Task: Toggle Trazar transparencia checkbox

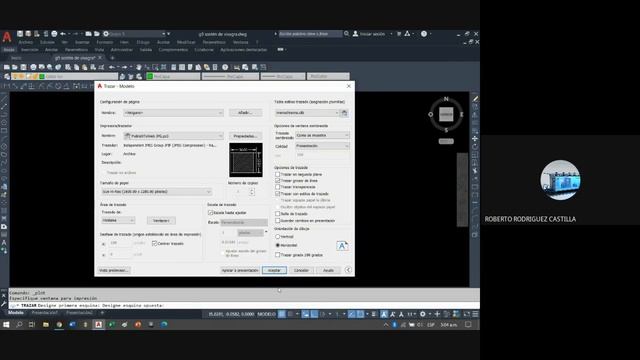Action: [278, 187]
